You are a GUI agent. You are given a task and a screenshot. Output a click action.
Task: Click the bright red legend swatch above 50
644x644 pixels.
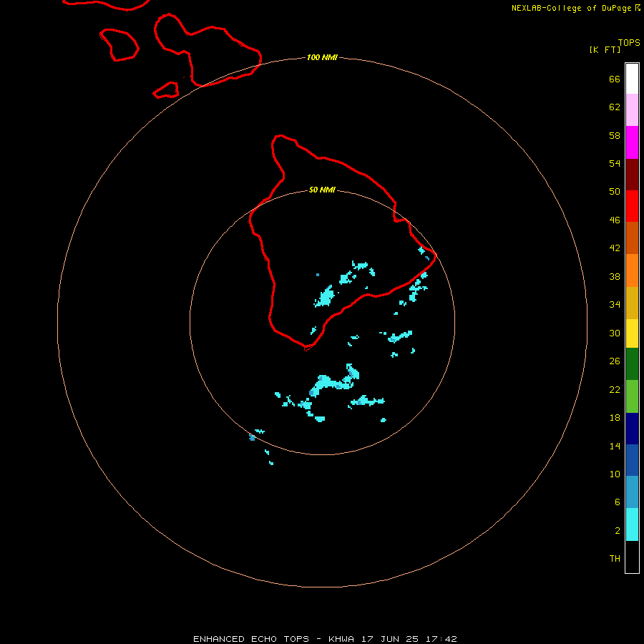632,206
